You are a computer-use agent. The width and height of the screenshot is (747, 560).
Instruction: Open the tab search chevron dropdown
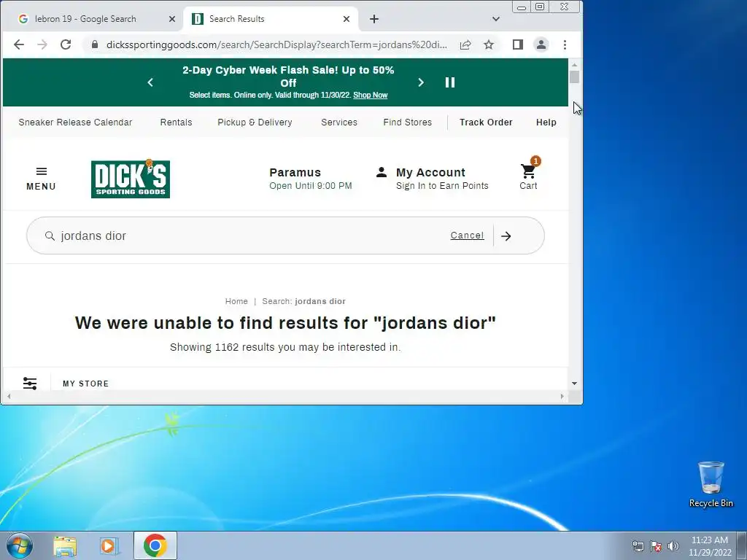496,19
